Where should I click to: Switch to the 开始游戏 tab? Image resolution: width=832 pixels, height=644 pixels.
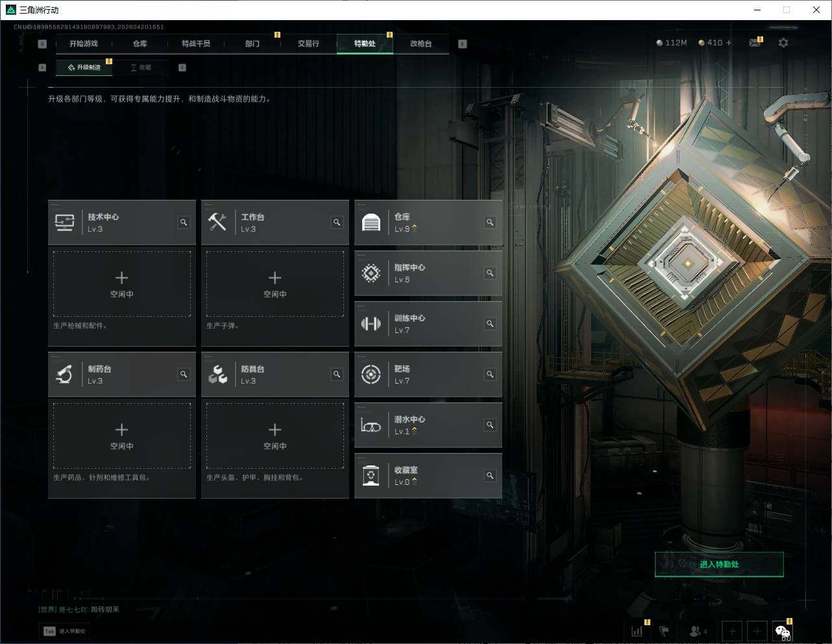point(84,43)
